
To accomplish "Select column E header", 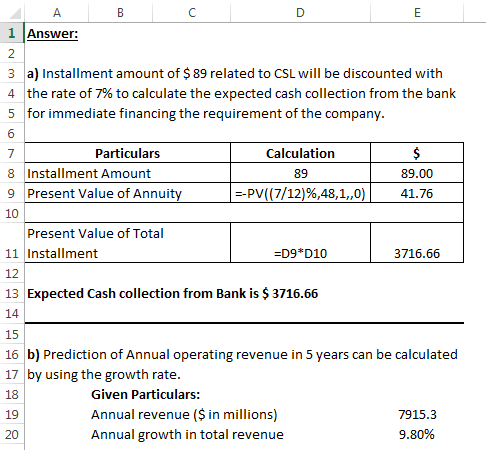I will (x=417, y=13).
